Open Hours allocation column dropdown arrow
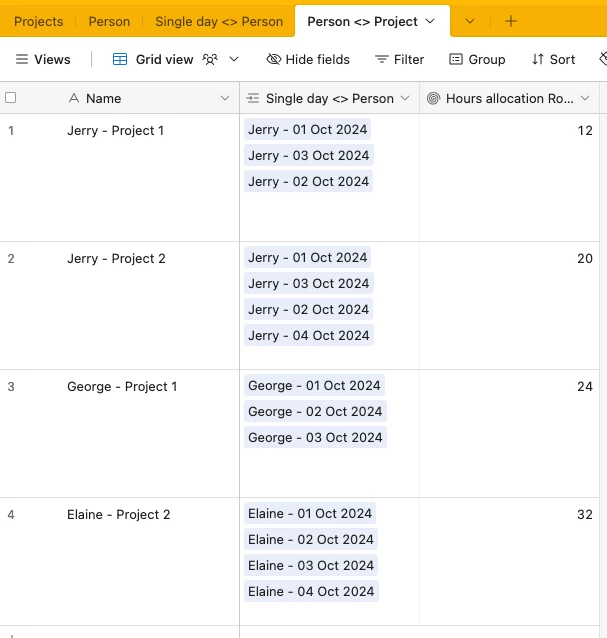This screenshot has height=638, width=607. tap(585, 98)
